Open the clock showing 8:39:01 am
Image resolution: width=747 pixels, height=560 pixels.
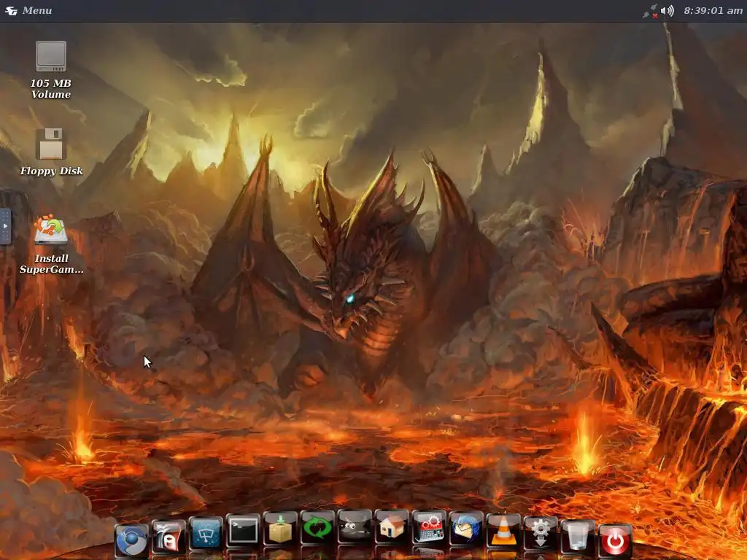713,10
